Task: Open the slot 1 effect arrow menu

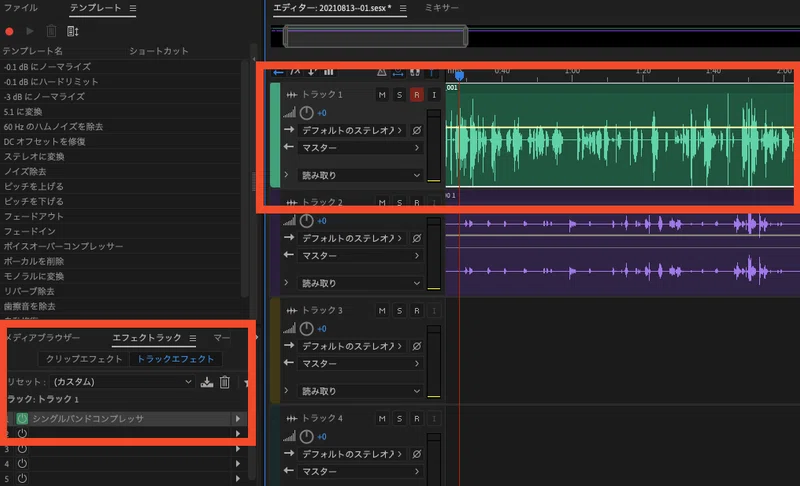Action: pyautogui.click(x=238, y=419)
